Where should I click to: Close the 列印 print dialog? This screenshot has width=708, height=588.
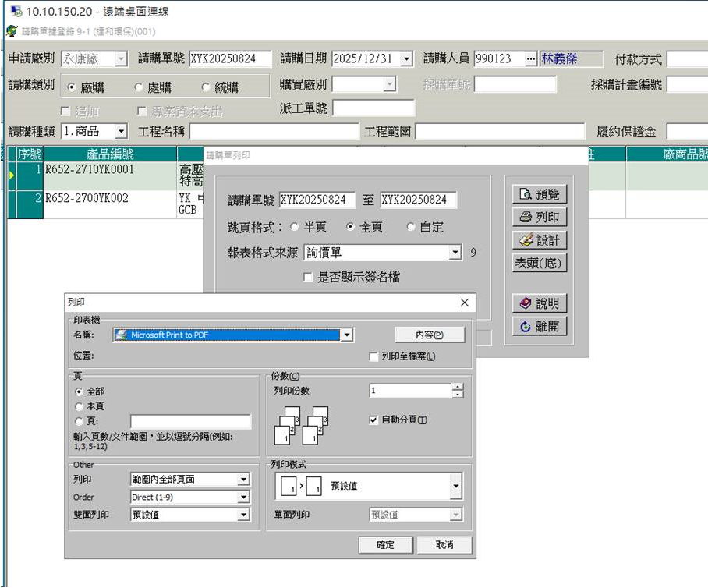[465, 303]
